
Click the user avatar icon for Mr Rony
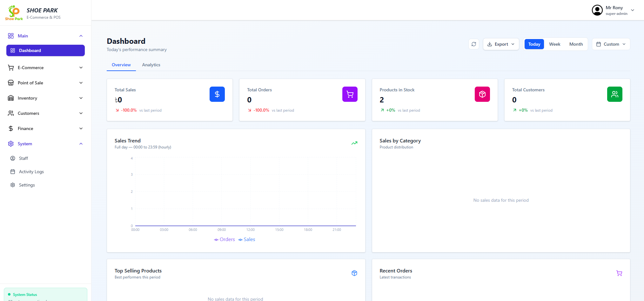pos(597,10)
